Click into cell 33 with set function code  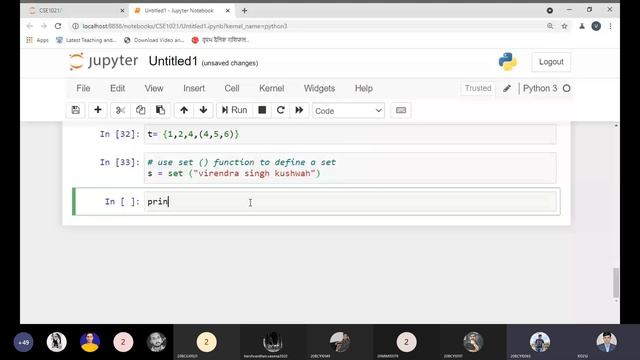pos(350,168)
